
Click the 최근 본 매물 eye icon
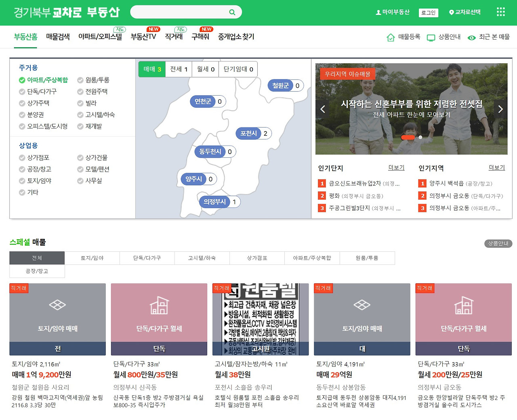click(471, 38)
